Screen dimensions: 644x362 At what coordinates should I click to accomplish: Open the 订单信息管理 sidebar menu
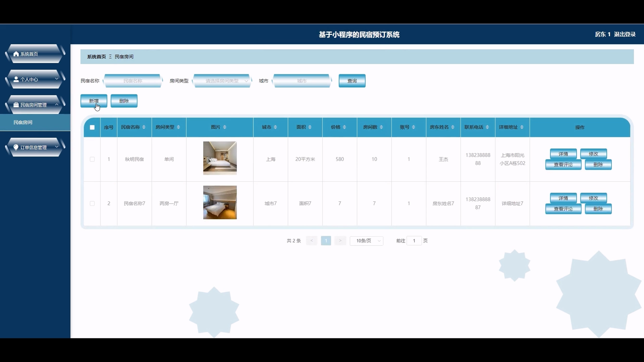point(33,147)
